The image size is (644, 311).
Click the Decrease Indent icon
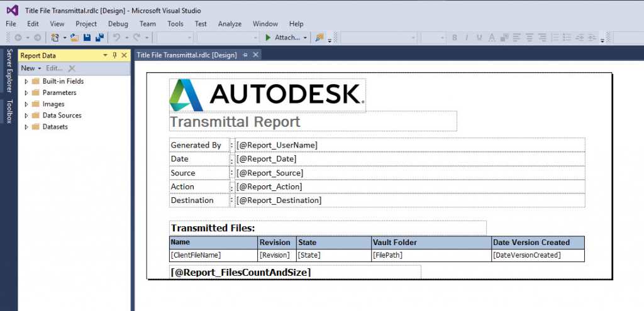click(x=579, y=38)
